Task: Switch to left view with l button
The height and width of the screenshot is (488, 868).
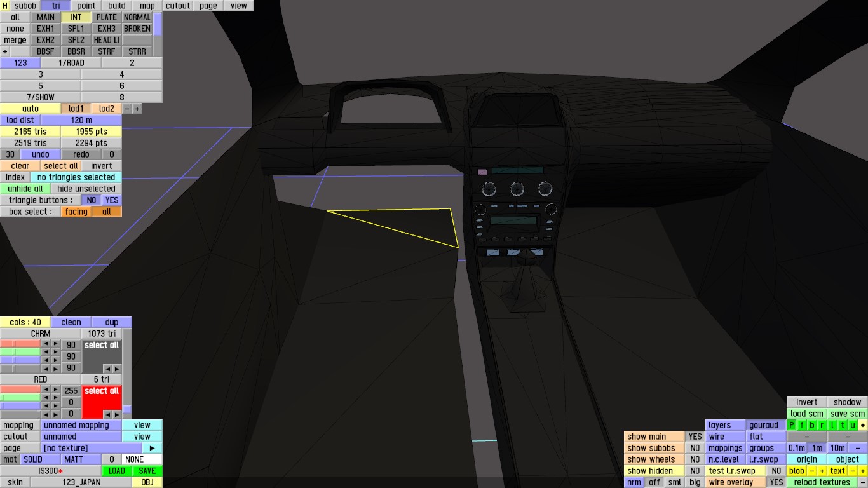Action: click(832, 425)
